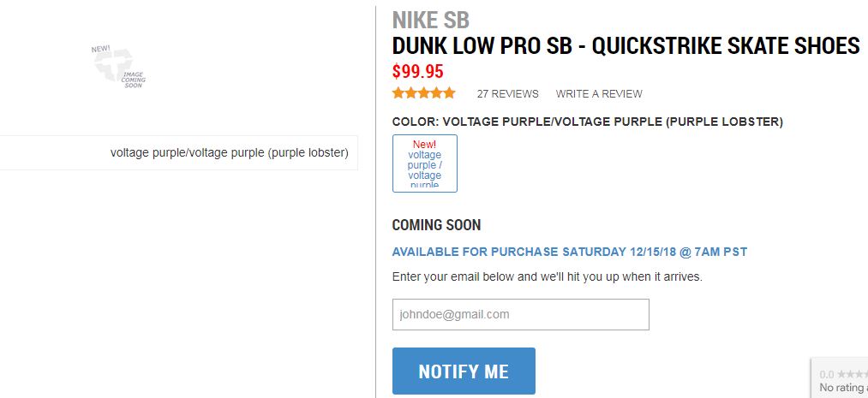This screenshot has height=398, width=868.
Task: Click the Write a Review link
Action: click(x=599, y=94)
